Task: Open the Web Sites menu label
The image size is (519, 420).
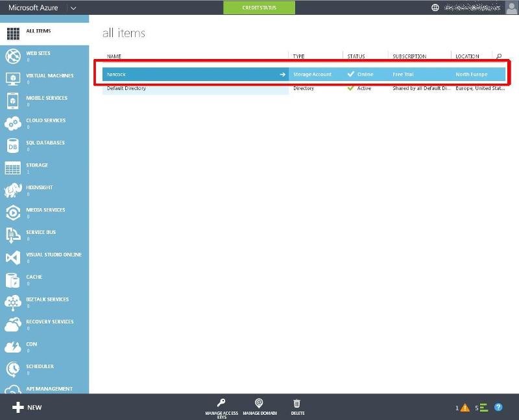Action: (38, 53)
